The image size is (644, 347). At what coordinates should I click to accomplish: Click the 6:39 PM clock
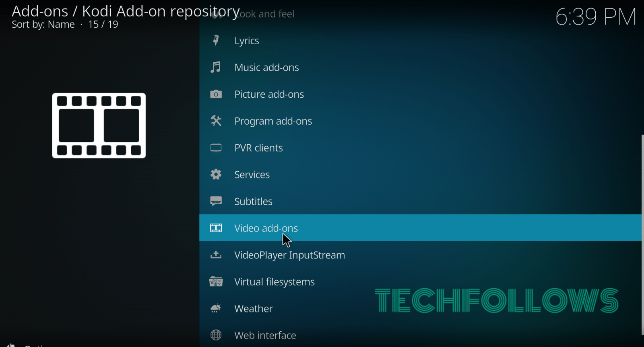pos(596,17)
